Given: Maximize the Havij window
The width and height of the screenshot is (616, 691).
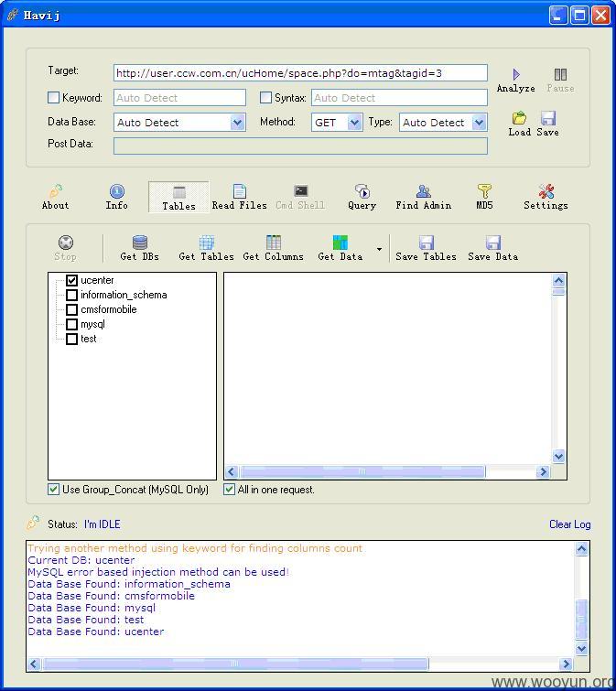Looking at the screenshot, I should [x=579, y=16].
